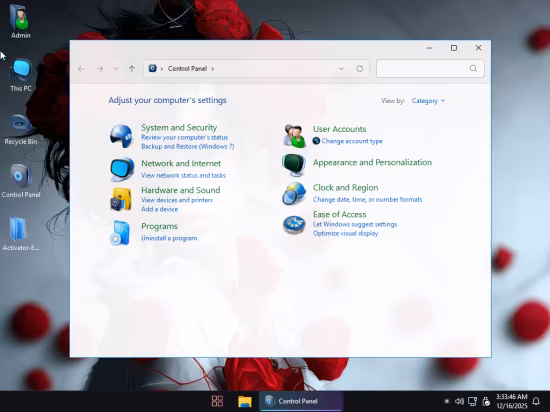Click the safely remove hardware tray icon
This screenshot has height=412, width=550.
coord(486,401)
